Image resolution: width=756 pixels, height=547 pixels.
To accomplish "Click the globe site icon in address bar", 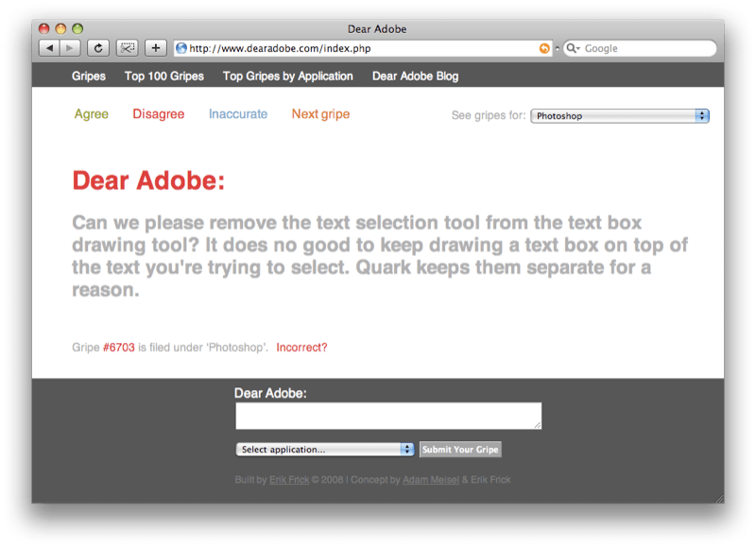I will tap(181, 48).
